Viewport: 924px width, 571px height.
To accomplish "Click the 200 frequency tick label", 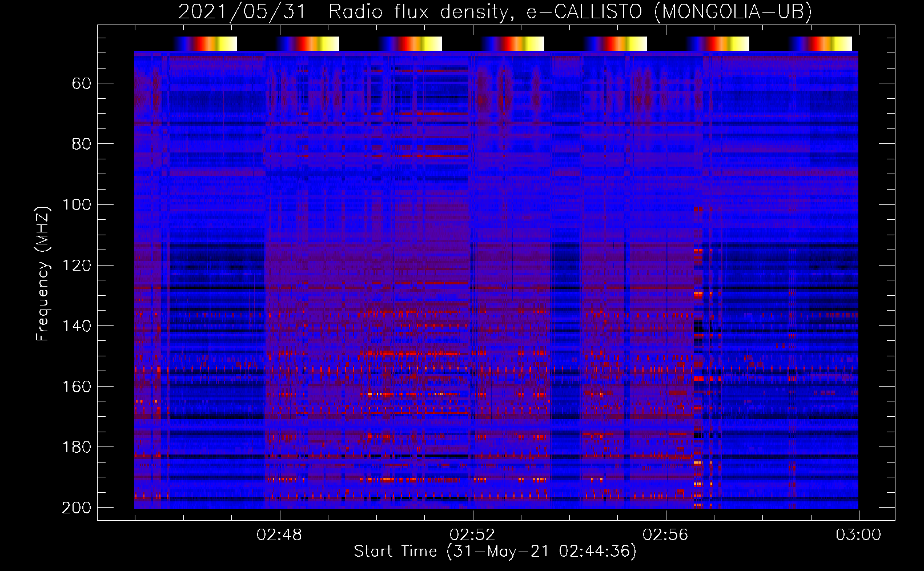I will coord(77,508).
